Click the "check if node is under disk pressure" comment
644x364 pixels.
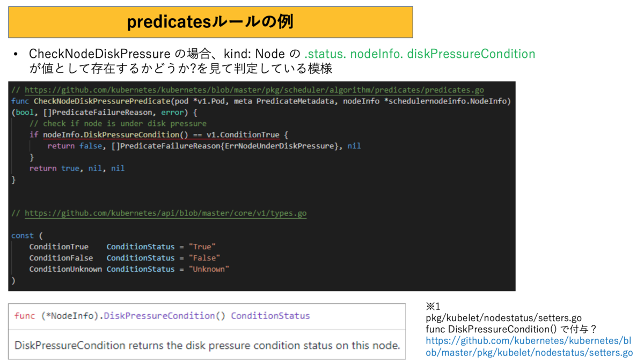point(118,123)
